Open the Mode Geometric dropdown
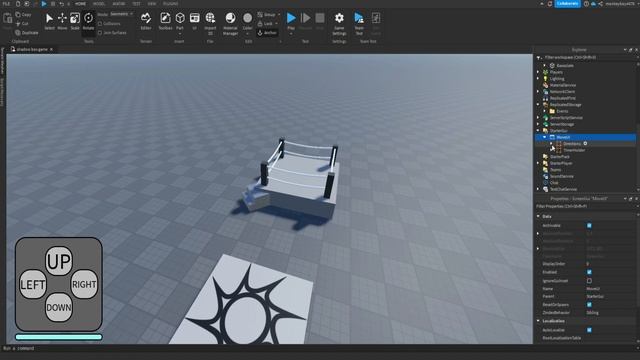 tap(121, 14)
